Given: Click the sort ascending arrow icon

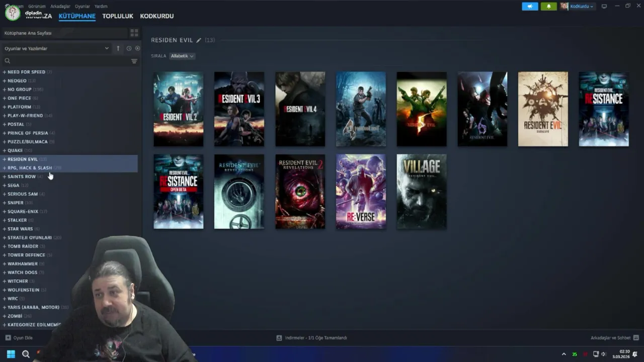Looking at the screenshot, I should tap(118, 48).
